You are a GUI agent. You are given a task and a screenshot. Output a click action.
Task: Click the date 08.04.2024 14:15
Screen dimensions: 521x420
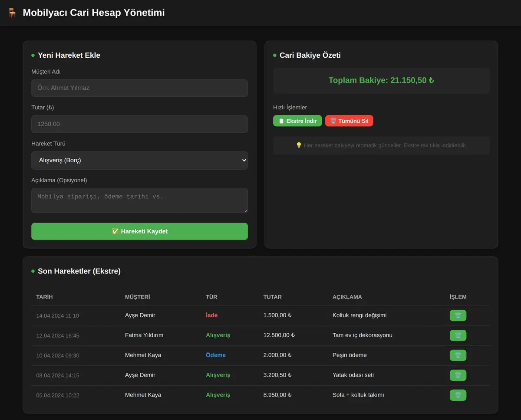[57, 376]
